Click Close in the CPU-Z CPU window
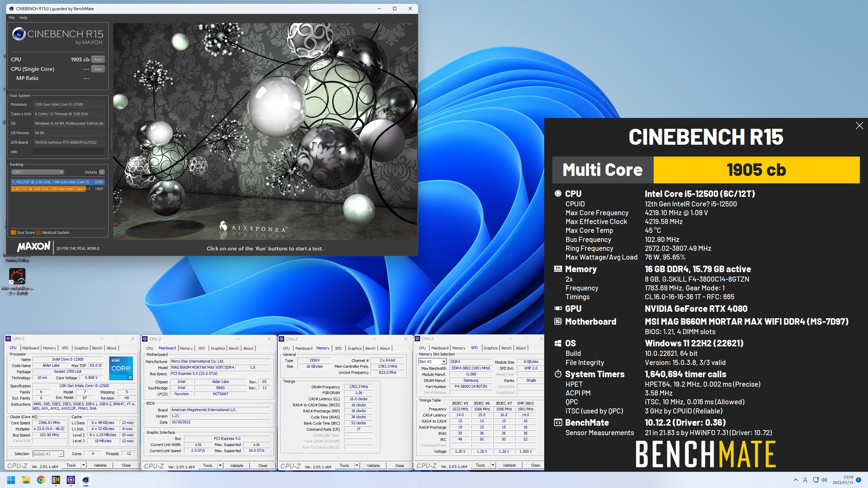868x488 pixels. tap(126, 465)
